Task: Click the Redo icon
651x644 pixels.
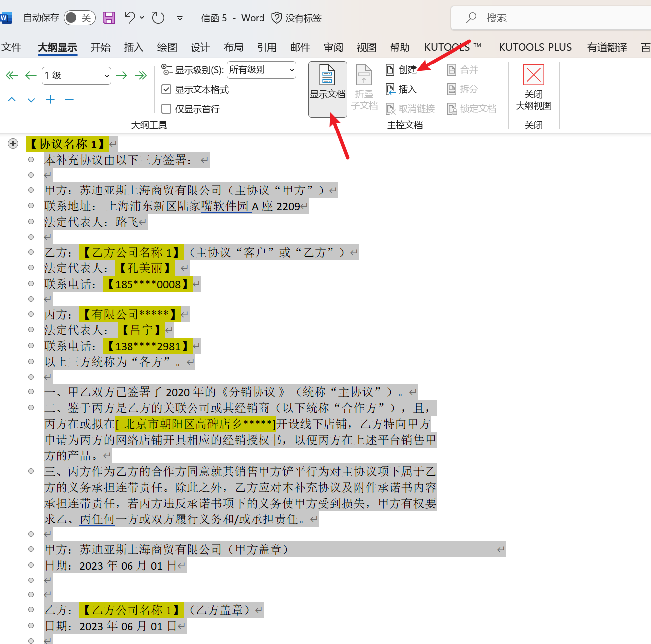Action: (x=158, y=18)
